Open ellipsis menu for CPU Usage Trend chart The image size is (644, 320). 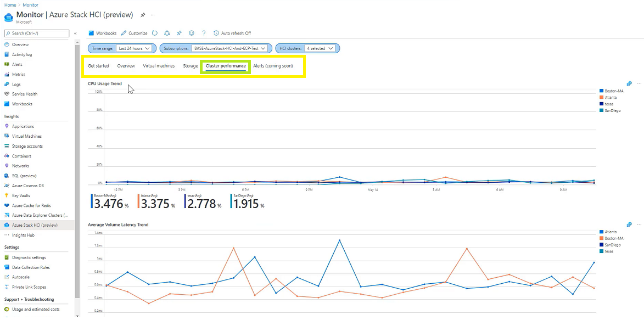(x=639, y=83)
